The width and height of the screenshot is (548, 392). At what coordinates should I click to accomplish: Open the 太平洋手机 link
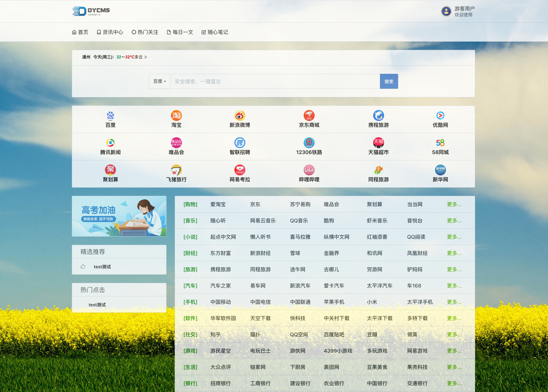(420, 302)
